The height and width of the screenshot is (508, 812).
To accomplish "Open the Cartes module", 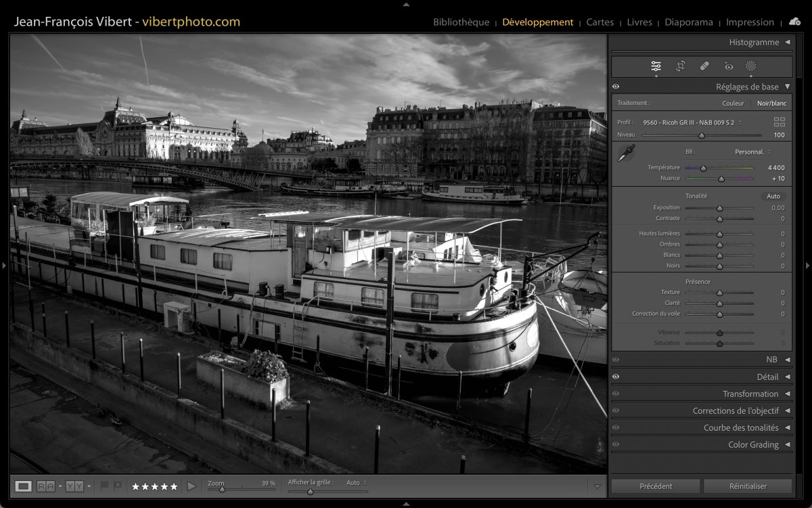I will point(600,22).
